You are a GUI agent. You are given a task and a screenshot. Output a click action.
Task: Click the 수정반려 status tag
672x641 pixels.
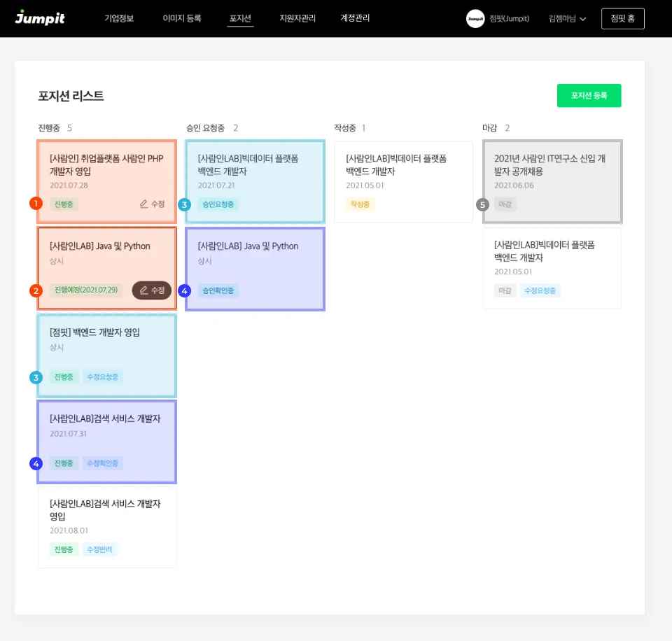[99, 549]
